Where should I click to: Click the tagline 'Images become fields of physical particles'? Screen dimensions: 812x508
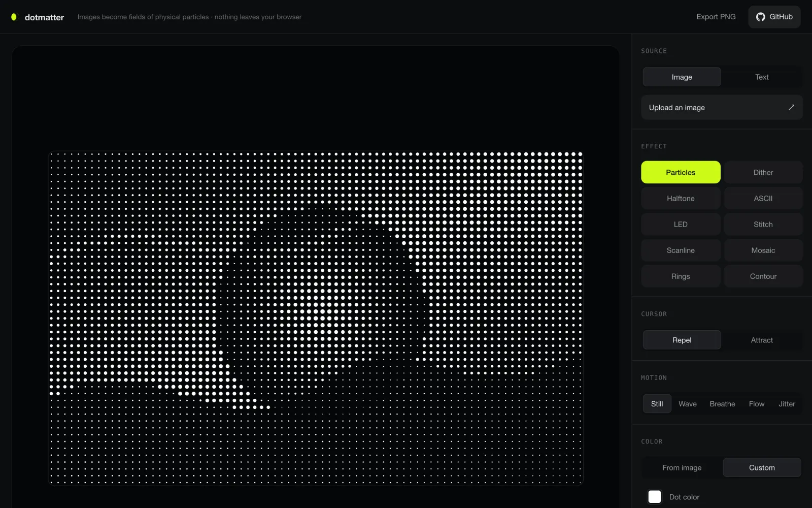[143, 17]
